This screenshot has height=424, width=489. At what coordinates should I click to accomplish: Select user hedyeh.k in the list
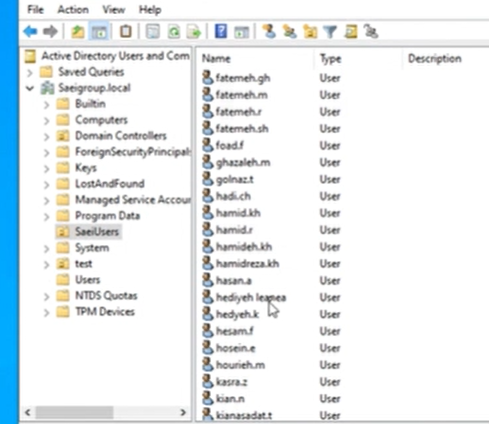(237, 315)
